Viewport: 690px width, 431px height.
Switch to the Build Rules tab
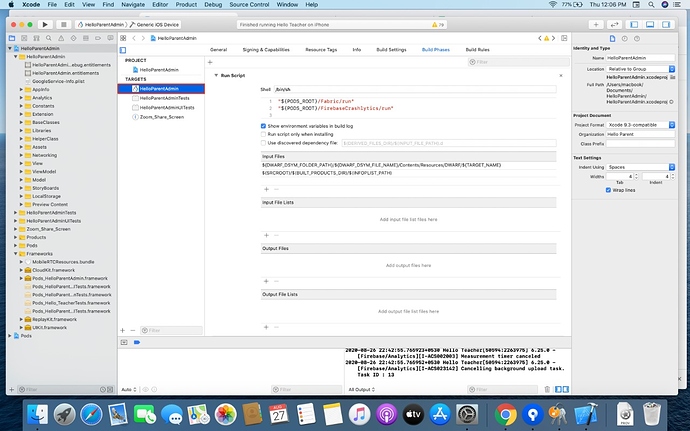pos(477,50)
